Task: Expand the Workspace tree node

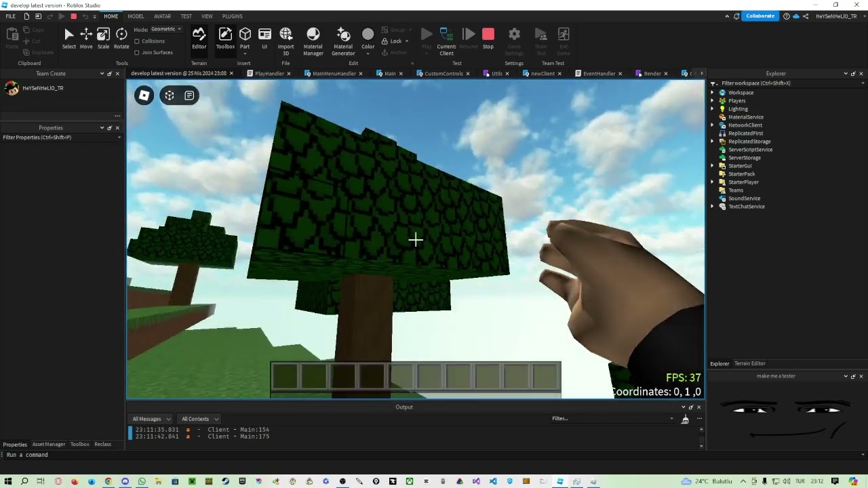Action: (x=713, y=93)
